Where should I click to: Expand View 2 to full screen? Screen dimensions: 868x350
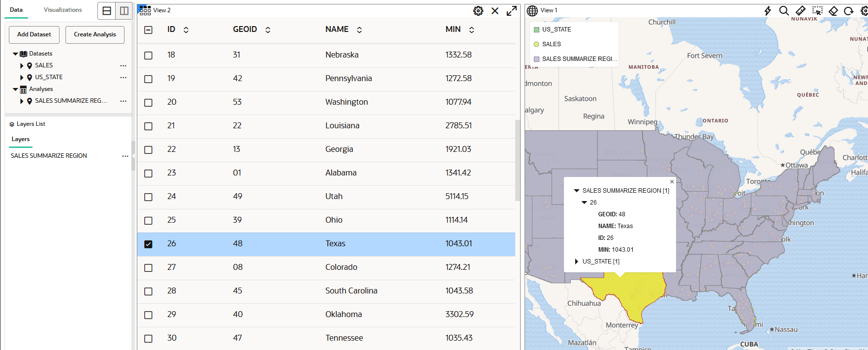[x=512, y=11]
